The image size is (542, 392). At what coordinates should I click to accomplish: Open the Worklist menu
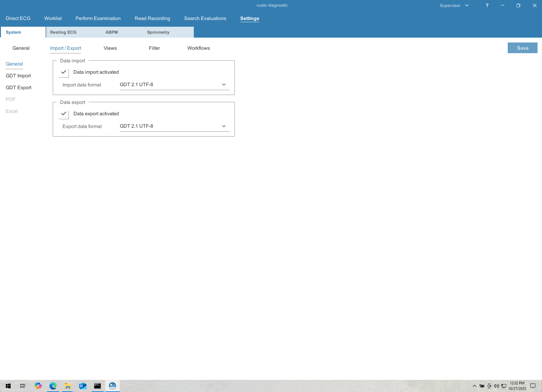pyautogui.click(x=53, y=19)
